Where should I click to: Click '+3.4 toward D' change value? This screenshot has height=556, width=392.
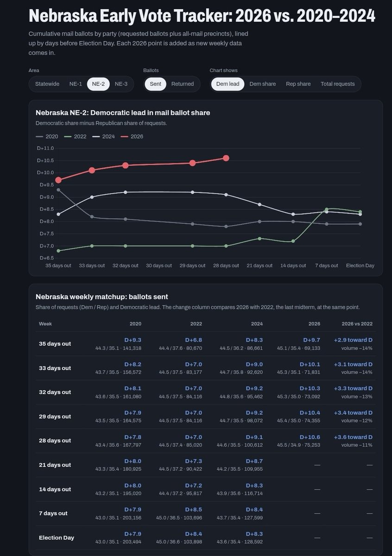(353, 413)
